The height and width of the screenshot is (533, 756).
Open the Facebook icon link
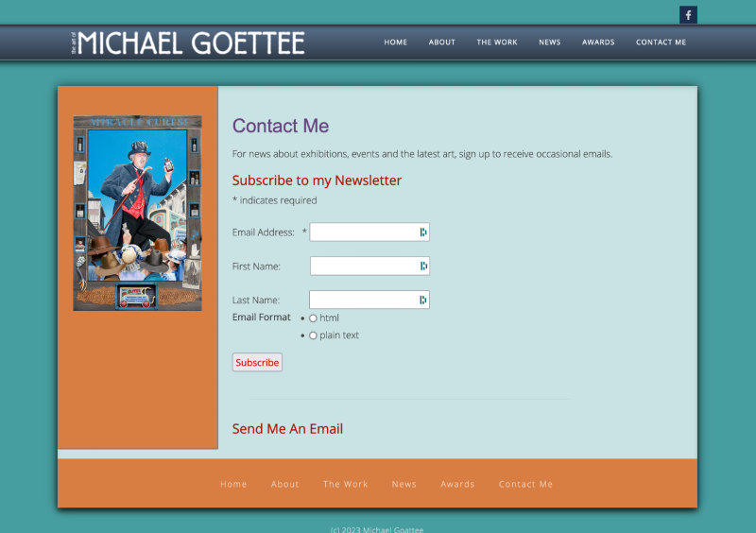[x=688, y=15]
